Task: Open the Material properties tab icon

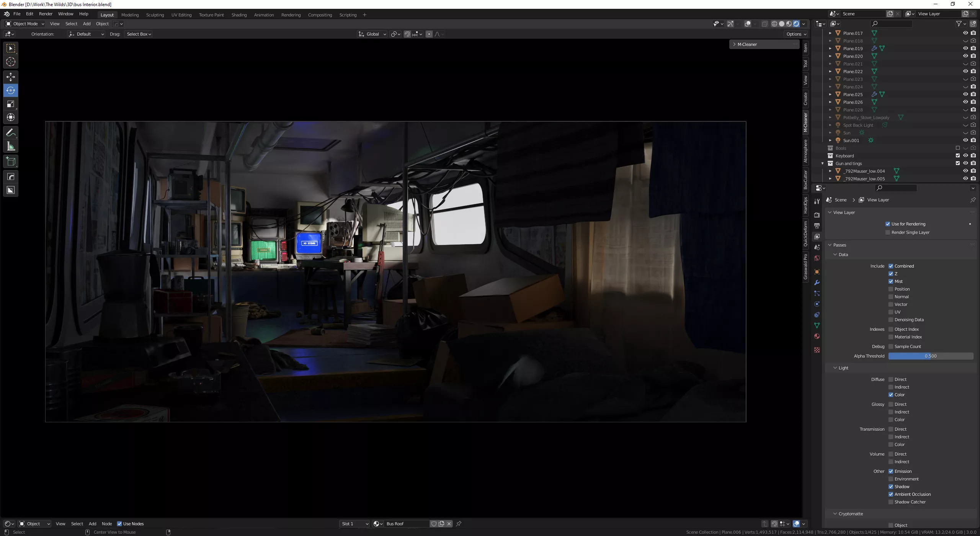Action: [x=817, y=336]
